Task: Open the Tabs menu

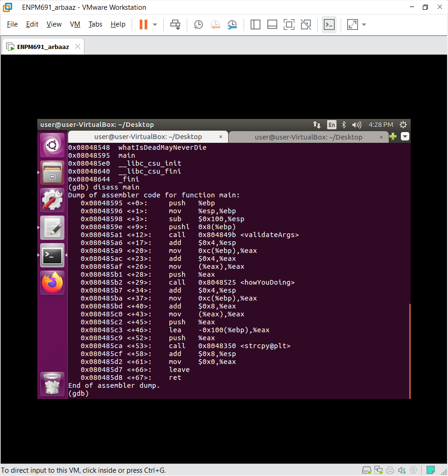Action: point(95,24)
